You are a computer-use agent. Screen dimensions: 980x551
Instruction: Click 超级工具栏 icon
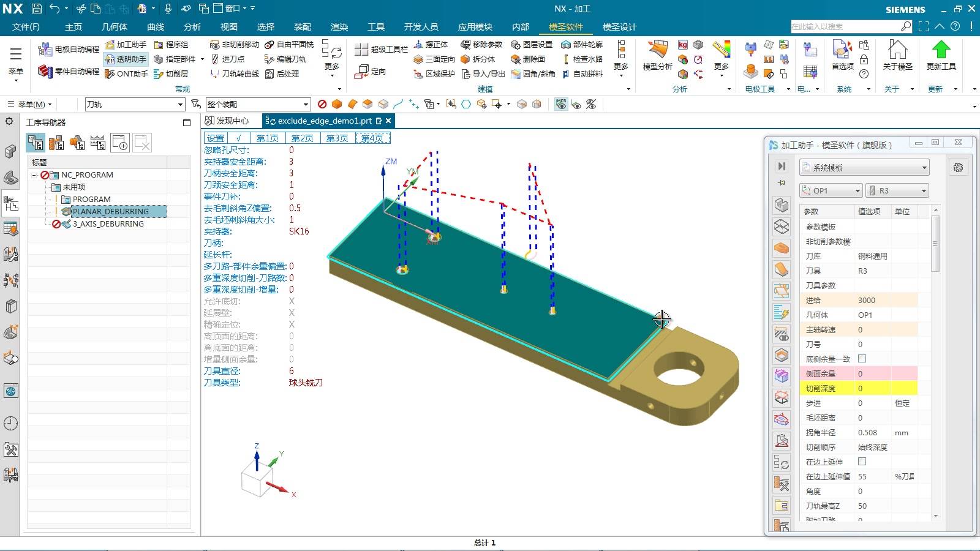click(x=381, y=50)
